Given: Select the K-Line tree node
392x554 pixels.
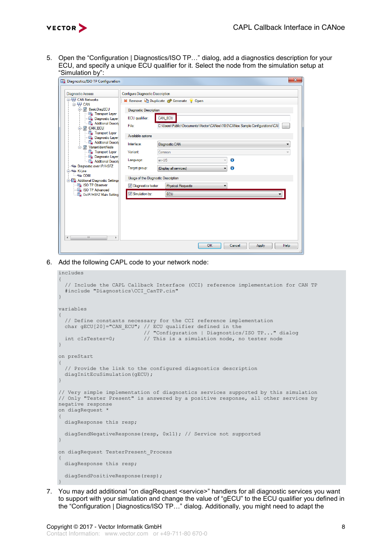Looking at the screenshot, I should click(79, 171).
